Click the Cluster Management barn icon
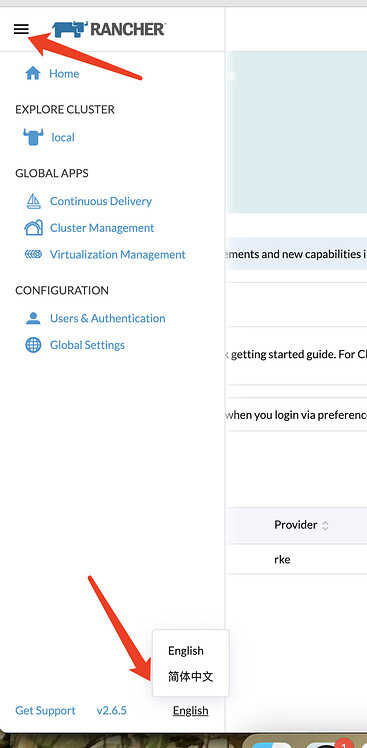Viewport: 367px width, 748px height. tap(33, 228)
